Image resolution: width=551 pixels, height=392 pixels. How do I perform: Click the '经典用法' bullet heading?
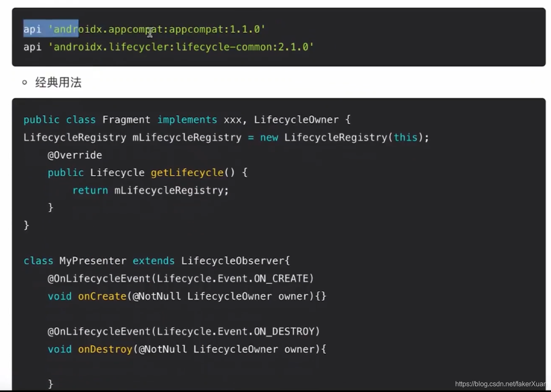point(58,82)
